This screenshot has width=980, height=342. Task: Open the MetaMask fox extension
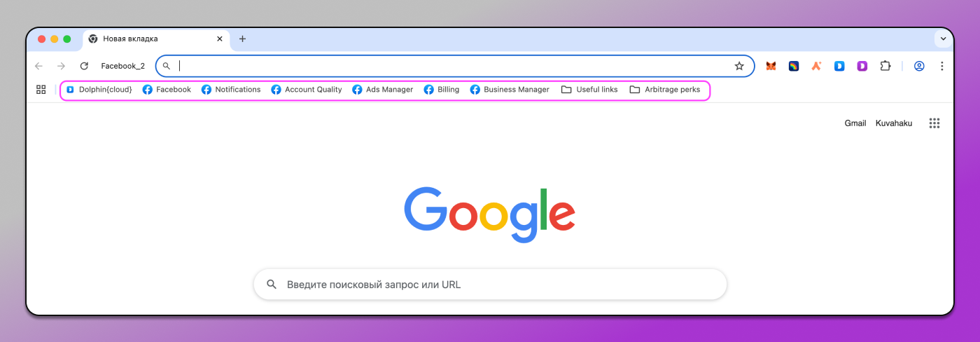click(x=771, y=66)
